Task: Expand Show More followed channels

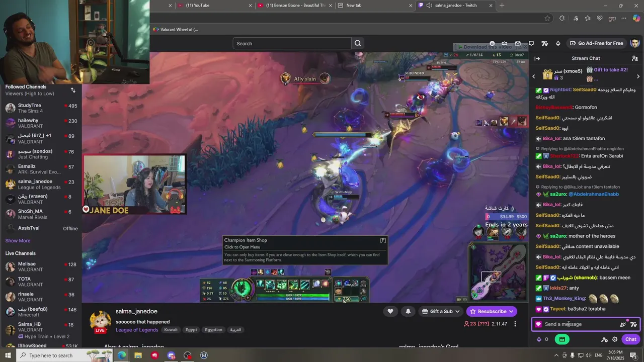Action: pos(18,241)
